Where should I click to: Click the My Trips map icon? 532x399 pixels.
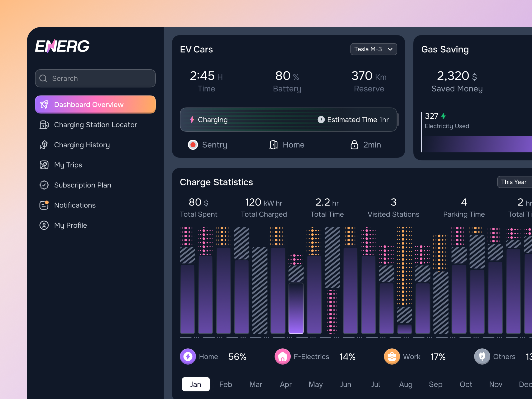[x=44, y=165]
